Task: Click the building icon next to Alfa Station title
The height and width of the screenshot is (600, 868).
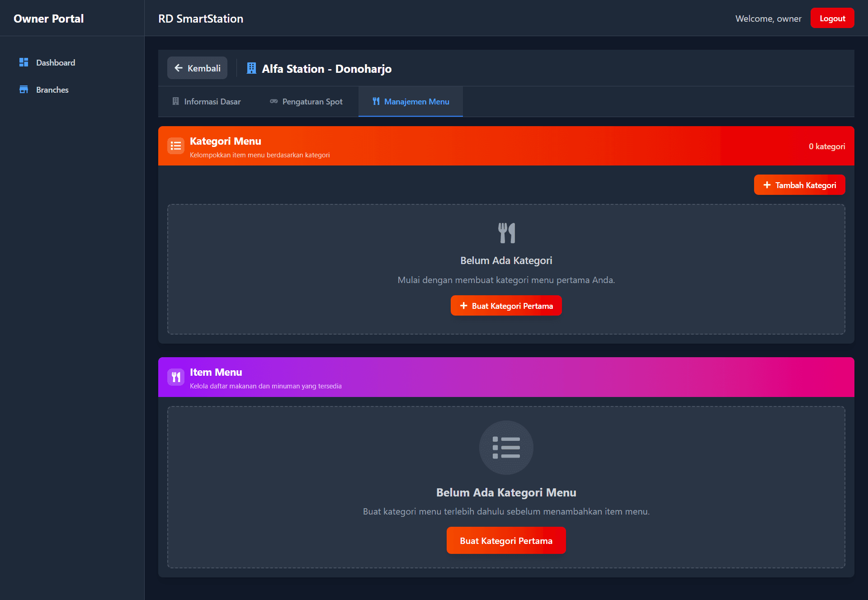Action: (251, 68)
